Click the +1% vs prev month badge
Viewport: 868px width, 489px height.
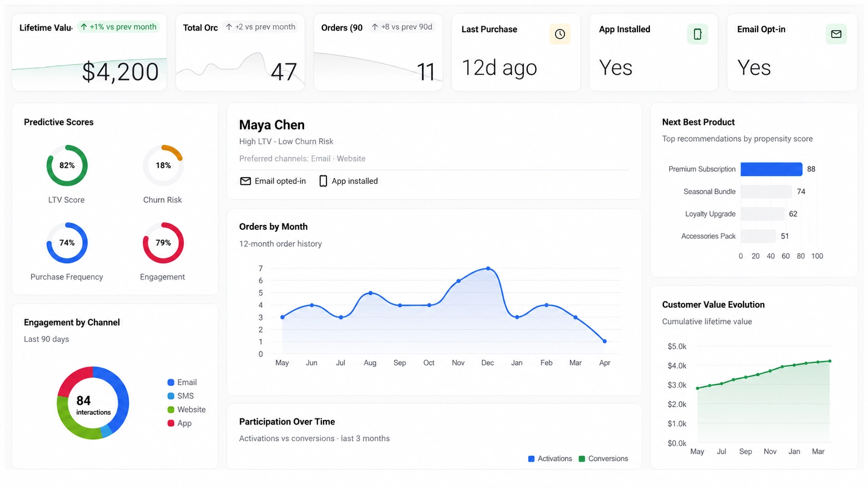click(118, 27)
